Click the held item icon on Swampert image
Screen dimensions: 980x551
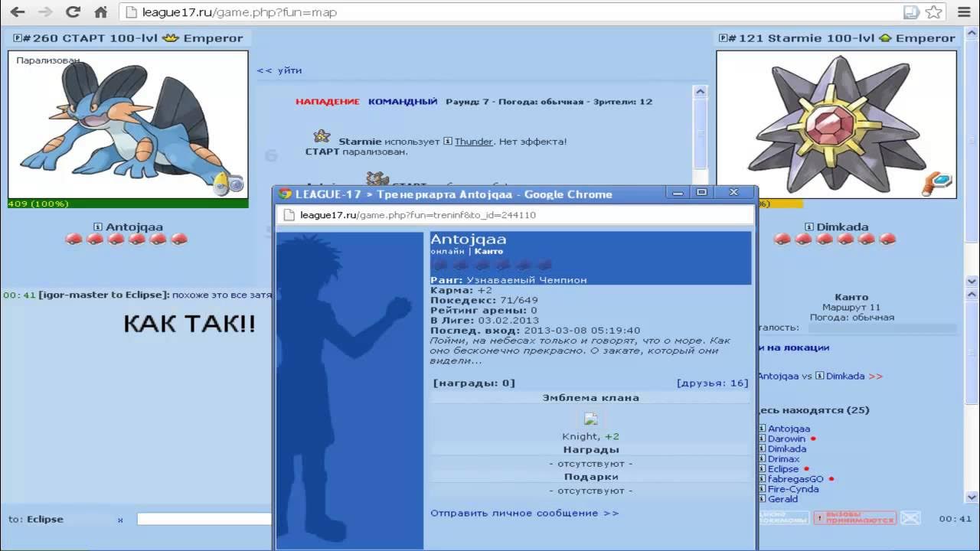pos(228,182)
